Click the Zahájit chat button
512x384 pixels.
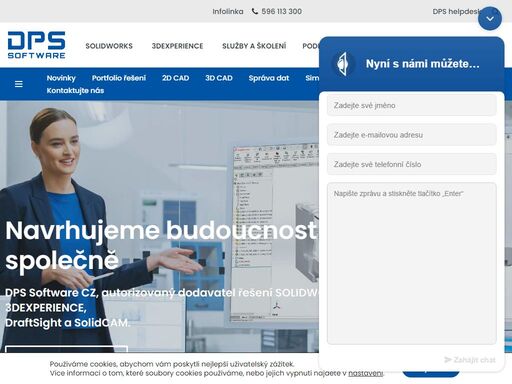point(470,360)
